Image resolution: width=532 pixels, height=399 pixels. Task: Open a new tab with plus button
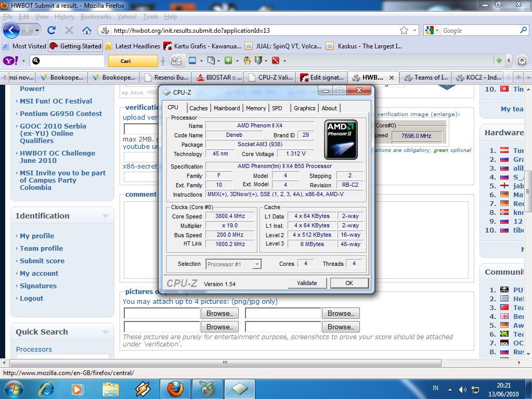518,78
